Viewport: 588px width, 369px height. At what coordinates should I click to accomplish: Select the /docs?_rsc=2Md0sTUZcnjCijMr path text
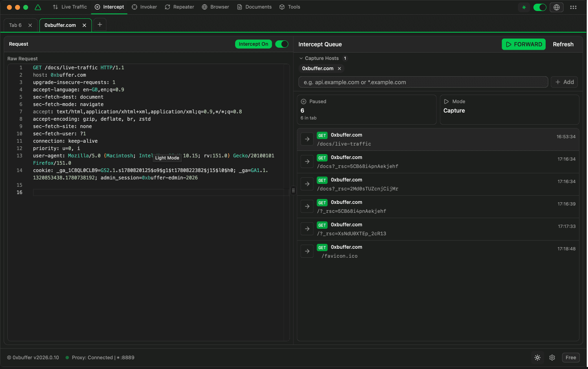[x=358, y=189]
